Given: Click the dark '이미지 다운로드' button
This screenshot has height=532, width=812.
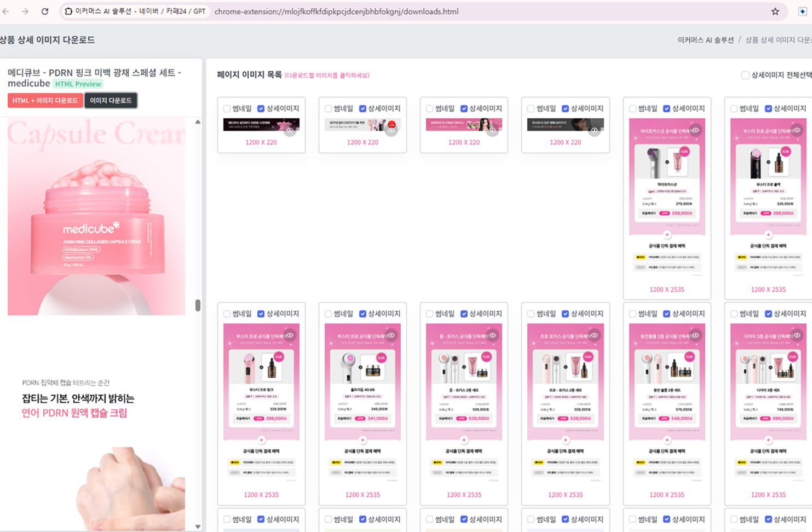Looking at the screenshot, I should [111, 101].
